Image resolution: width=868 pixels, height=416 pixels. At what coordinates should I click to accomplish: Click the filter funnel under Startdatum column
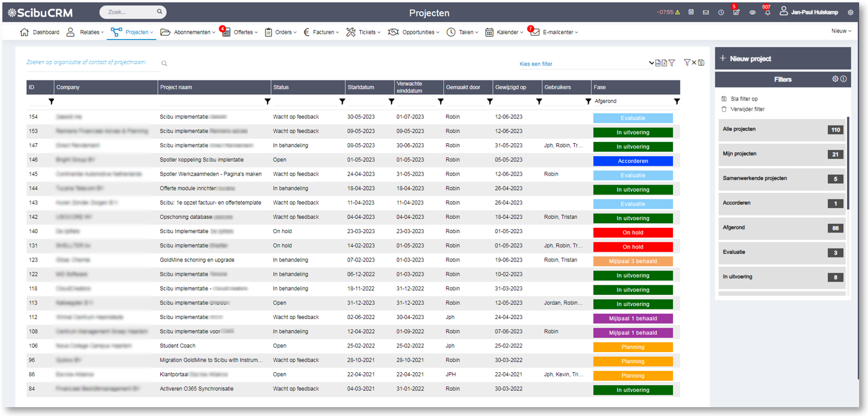[391, 102]
